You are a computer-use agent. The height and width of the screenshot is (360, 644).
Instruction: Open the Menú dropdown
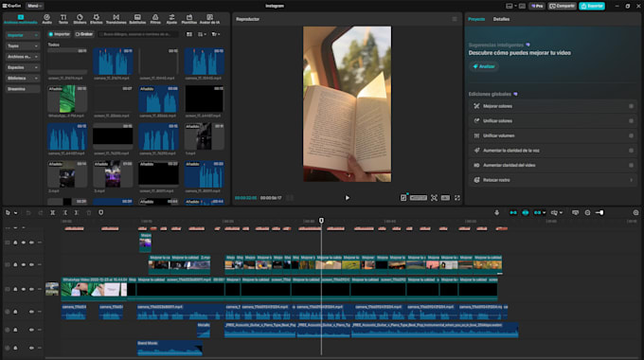(x=34, y=6)
